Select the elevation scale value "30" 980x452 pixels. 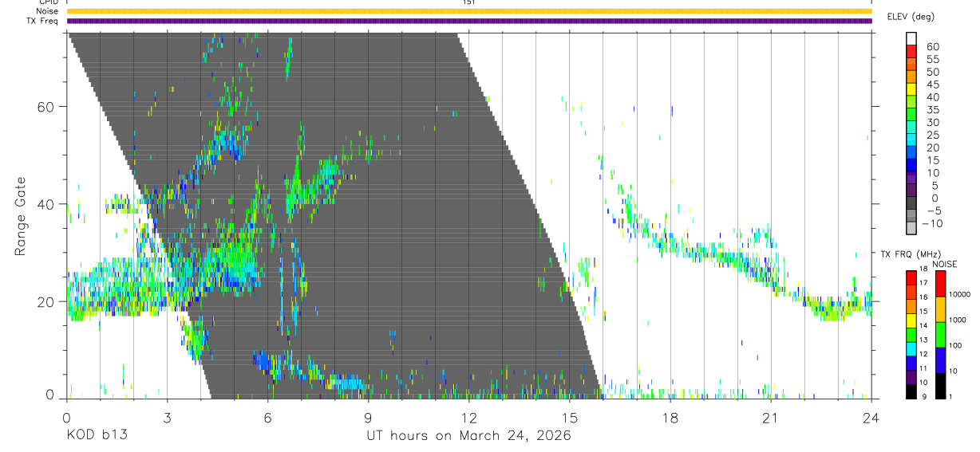(933, 123)
